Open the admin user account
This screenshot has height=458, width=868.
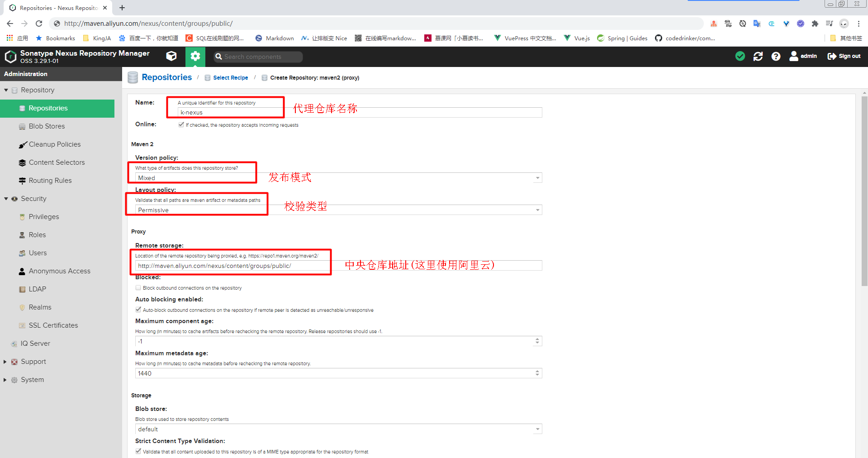[x=803, y=56]
